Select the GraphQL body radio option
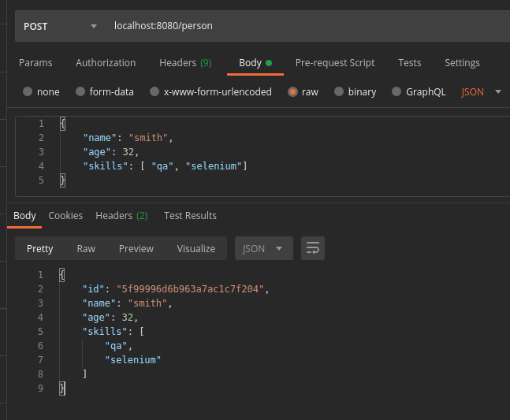Screen dimensions: 510x420 click(396, 91)
